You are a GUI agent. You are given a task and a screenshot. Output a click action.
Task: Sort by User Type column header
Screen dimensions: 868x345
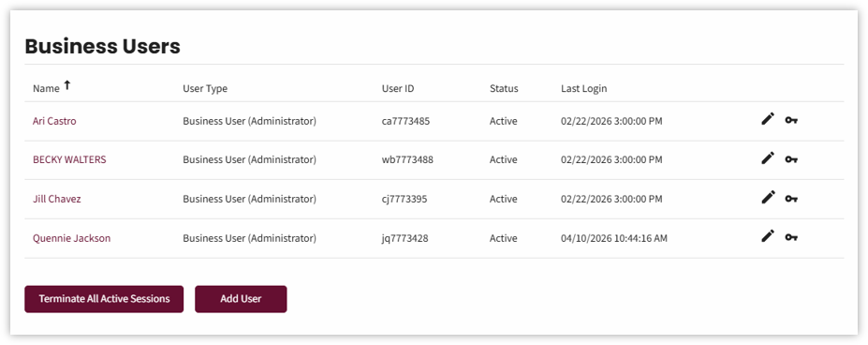[x=205, y=88]
